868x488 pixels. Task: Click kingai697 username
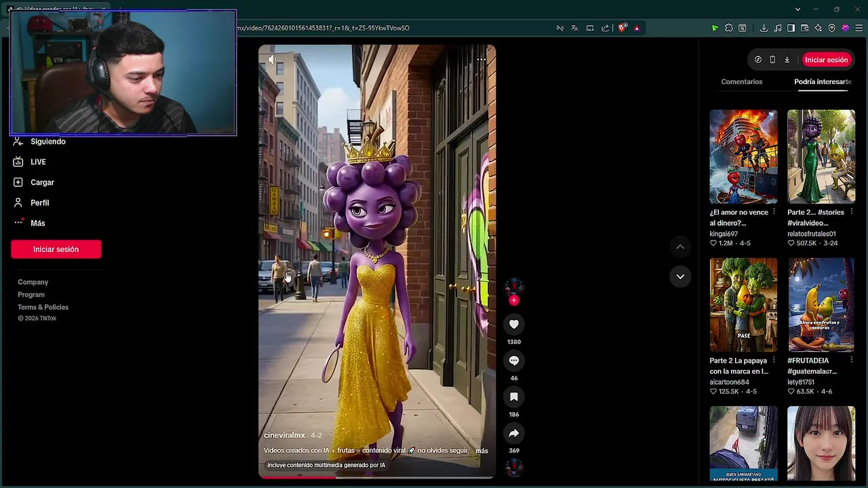click(724, 234)
